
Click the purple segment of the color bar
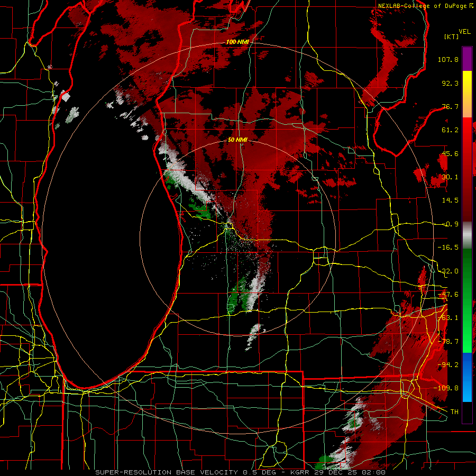pyautogui.click(x=467, y=59)
